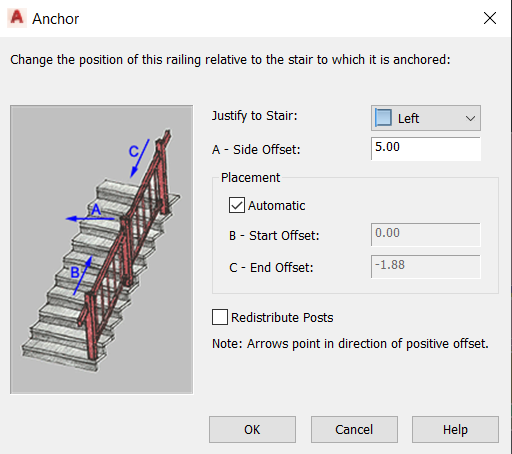The width and height of the screenshot is (512, 454).
Task: Confirm changes with the OK button
Action: point(252,429)
